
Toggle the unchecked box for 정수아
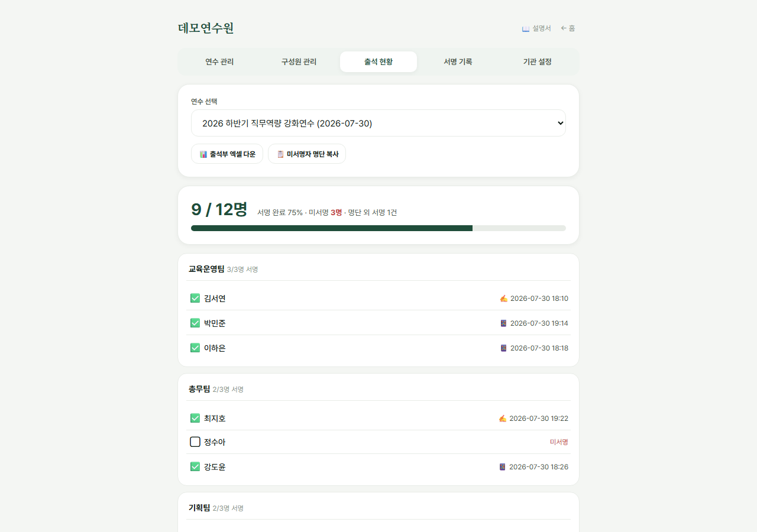point(195,442)
